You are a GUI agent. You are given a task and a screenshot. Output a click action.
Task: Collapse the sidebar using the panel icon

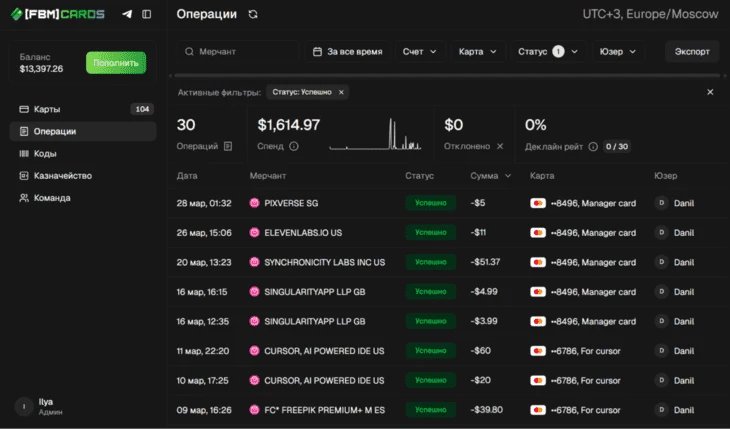[x=147, y=15]
